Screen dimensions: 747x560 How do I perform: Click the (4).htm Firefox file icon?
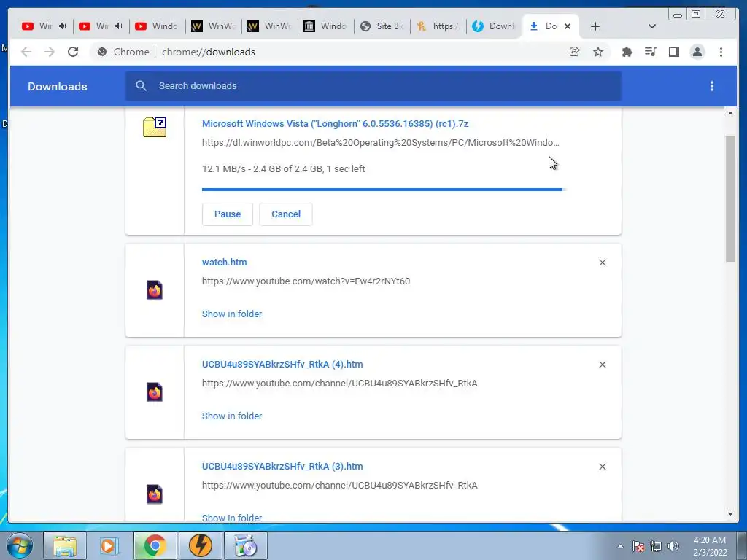click(x=155, y=392)
